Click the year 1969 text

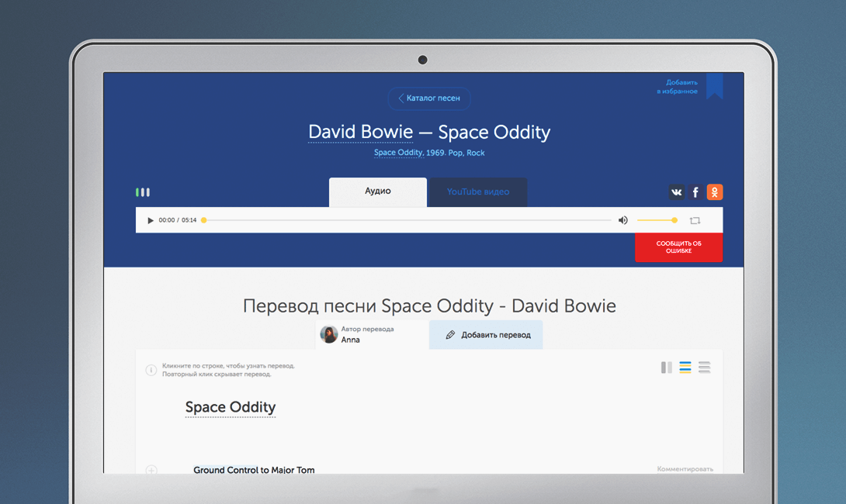pyautogui.click(x=435, y=153)
